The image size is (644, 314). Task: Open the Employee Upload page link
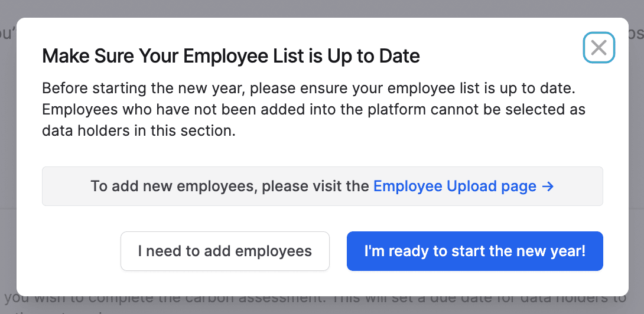[x=455, y=187]
